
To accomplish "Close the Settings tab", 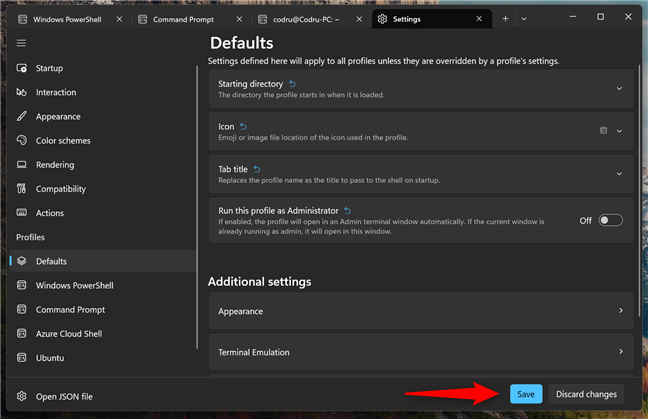I will 479,19.
